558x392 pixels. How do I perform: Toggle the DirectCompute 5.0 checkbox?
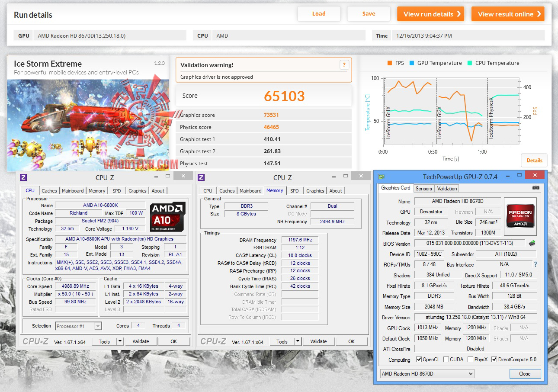coord(494,360)
